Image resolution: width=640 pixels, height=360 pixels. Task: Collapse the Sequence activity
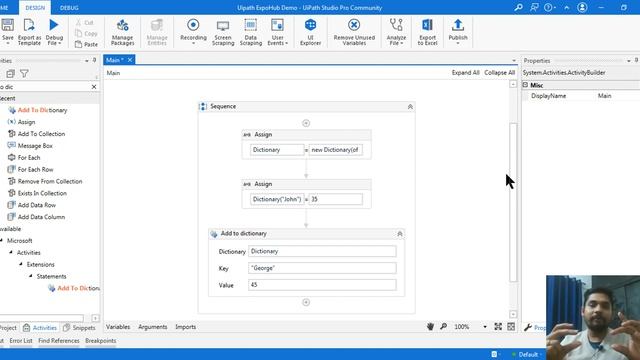click(x=410, y=107)
